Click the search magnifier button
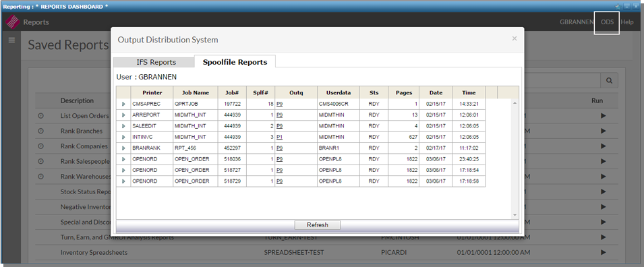The width and height of the screenshot is (644, 267). click(610, 80)
